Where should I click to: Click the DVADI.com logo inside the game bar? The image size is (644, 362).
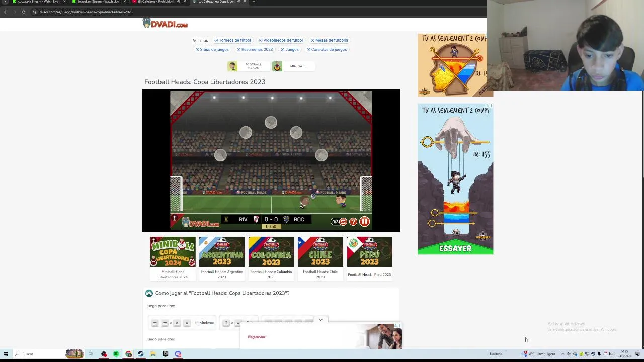pyautogui.click(x=201, y=223)
